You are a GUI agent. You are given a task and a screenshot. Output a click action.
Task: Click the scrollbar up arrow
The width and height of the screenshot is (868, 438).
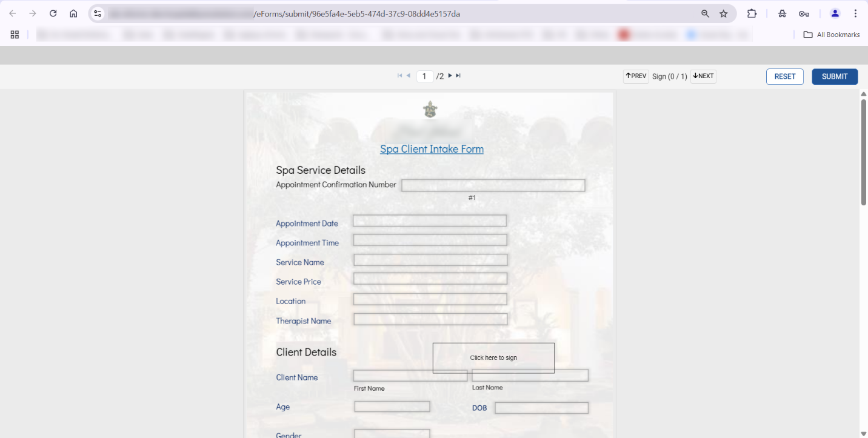click(x=863, y=94)
